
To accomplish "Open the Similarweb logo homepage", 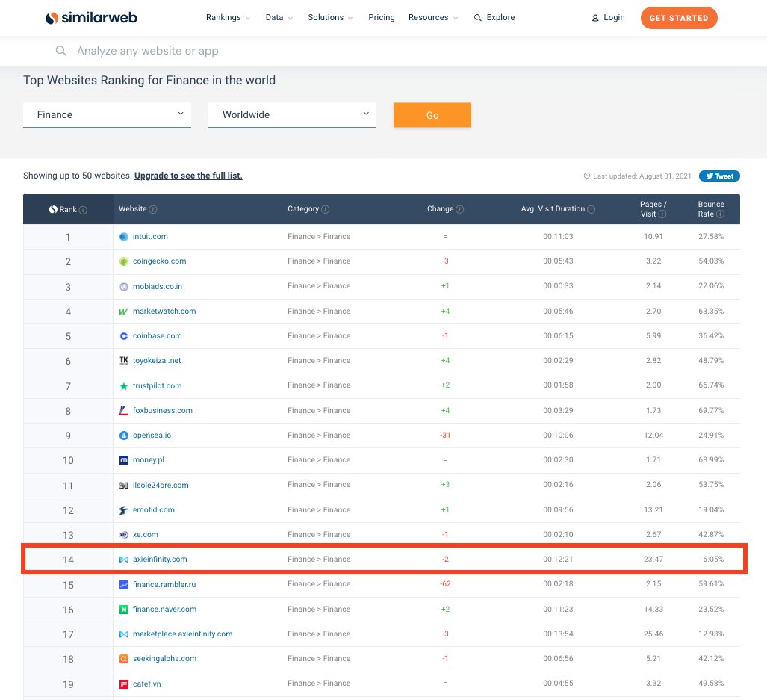I will click(x=91, y=18).
